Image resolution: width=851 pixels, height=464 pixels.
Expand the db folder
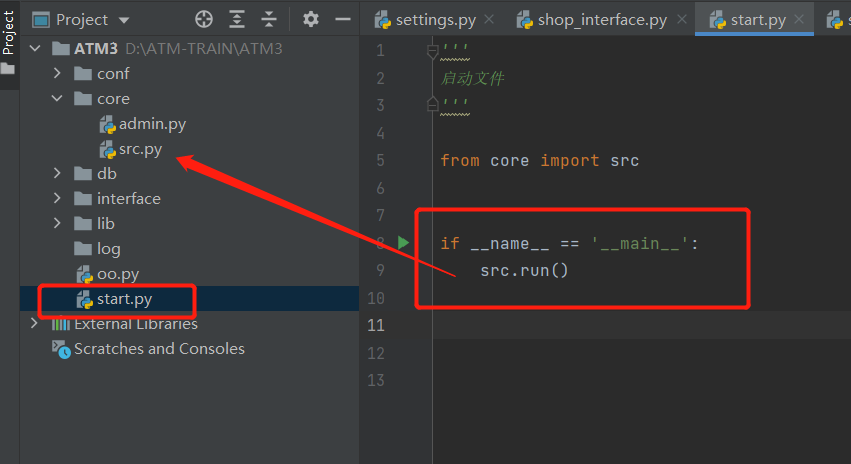(57, 173)
